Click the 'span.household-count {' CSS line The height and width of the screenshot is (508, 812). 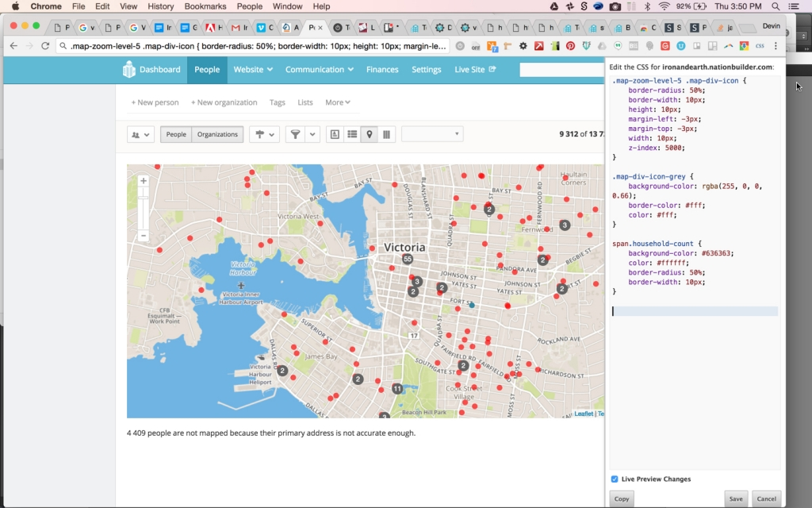tap(657, 244)
